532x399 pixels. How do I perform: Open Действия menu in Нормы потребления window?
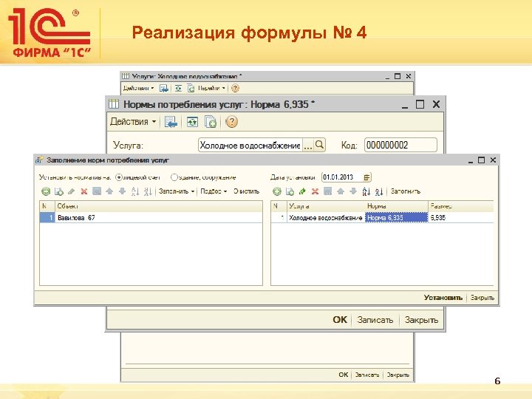click(x=133, y=121)
